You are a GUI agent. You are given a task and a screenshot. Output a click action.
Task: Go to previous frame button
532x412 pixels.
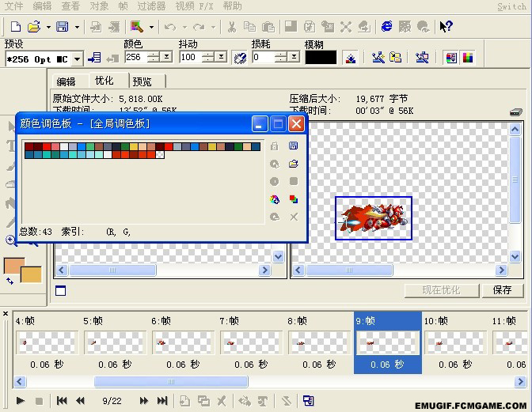(x=81, y=401)
